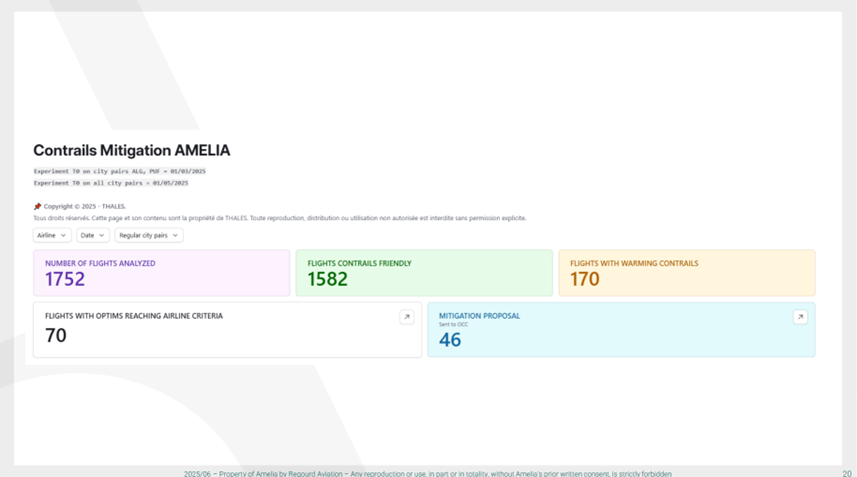Click the Contrails Mitigation AMELIA heading
The height and width of the screenshot is (477, 857).
click(132, 151)
